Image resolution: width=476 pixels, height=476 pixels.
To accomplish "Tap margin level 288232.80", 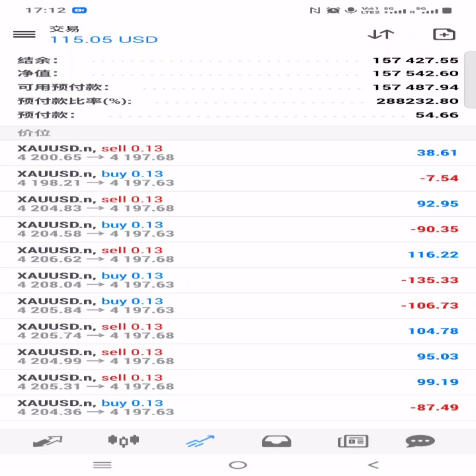I will click(417, 101).
